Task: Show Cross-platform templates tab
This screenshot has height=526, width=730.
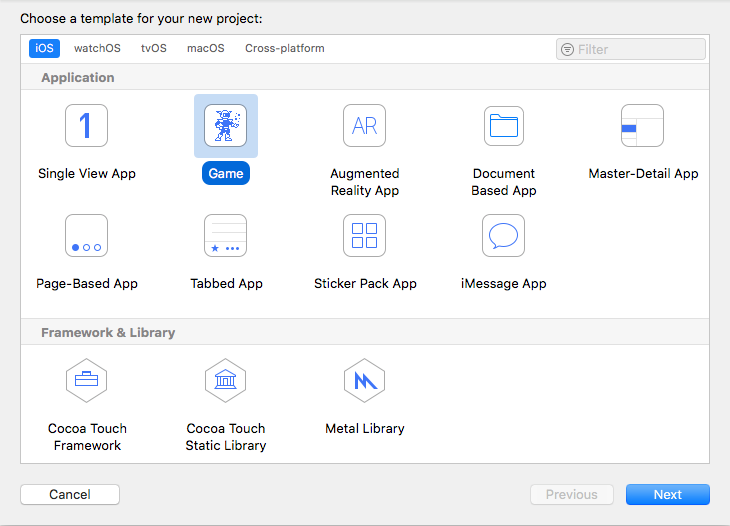Action: tap(285, 48)
